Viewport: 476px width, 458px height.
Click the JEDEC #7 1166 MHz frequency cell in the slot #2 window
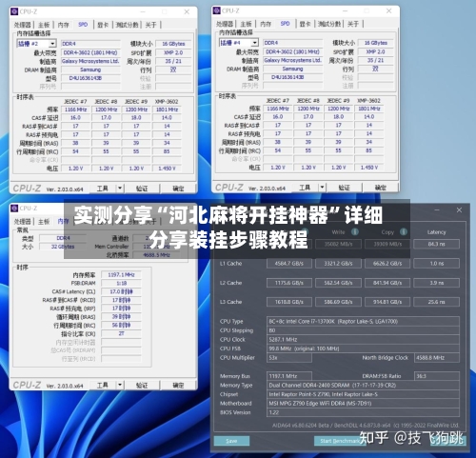point(75,110)
